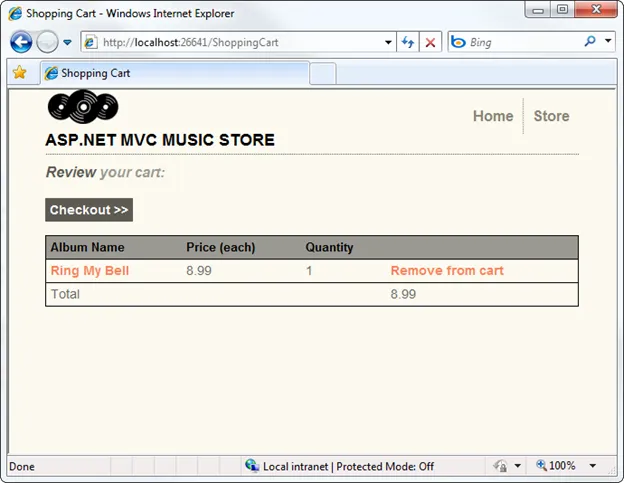Click the Bing search magnifier icon
This screenshot has height=483, width=624.
point(589,42)
